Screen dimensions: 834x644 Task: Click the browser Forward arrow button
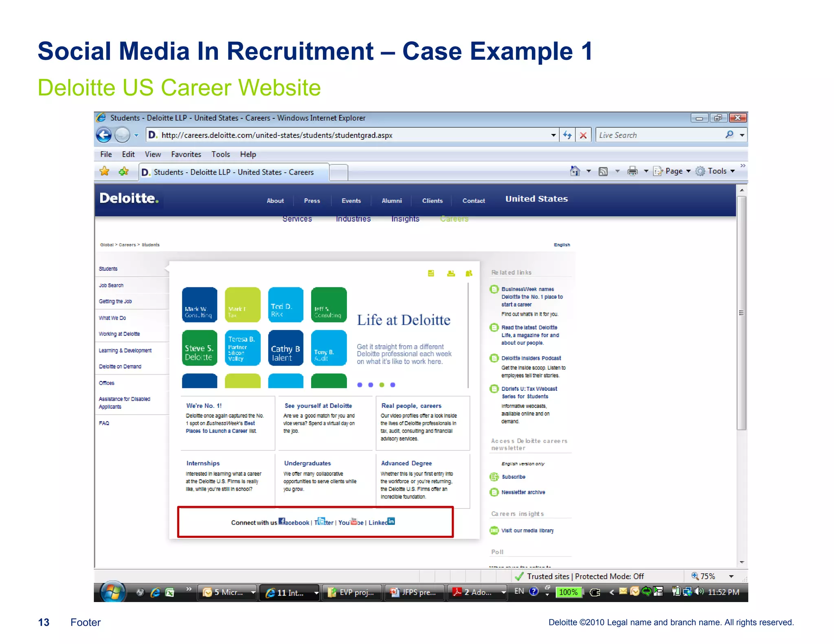[x=122, y=135]
